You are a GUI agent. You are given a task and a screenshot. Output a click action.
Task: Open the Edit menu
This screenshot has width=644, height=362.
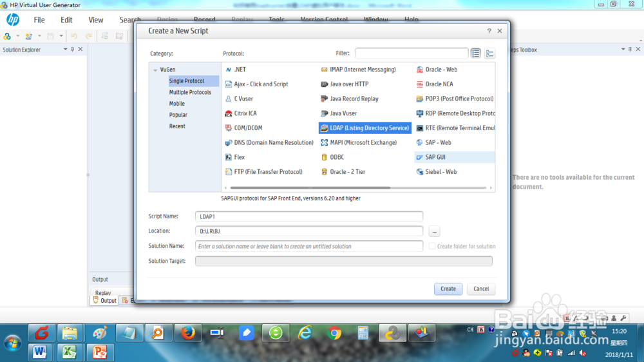tap(66, 20)
